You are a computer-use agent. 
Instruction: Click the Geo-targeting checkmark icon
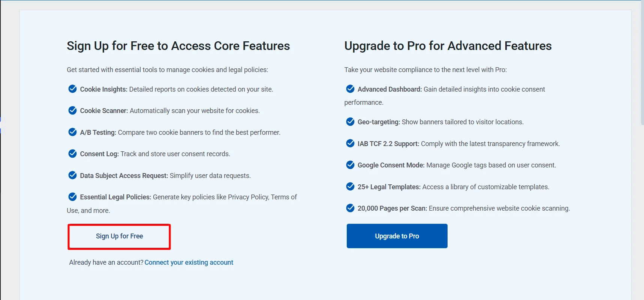tap(350, 122)
